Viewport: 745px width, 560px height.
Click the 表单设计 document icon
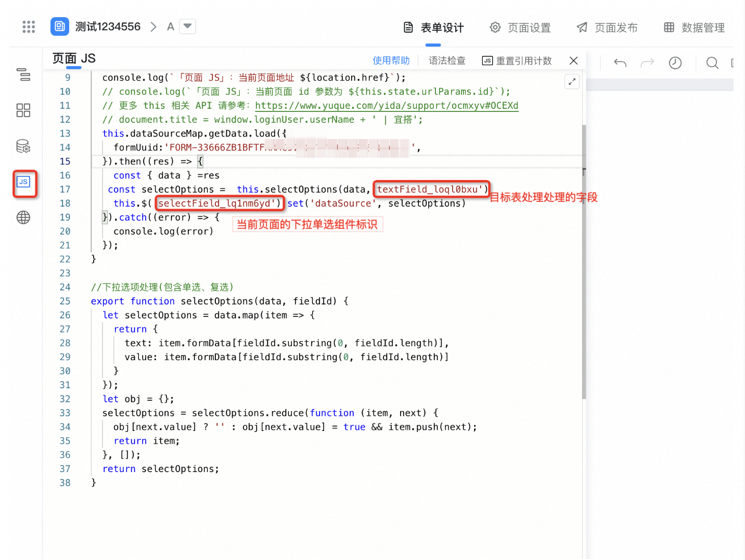pos(408,28)
